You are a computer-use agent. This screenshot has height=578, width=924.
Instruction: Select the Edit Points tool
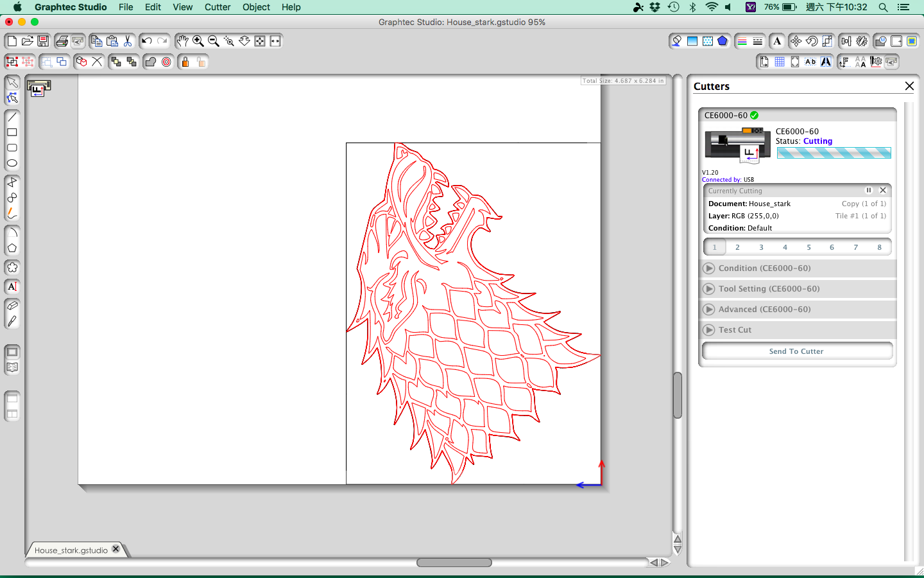coord(12,98)
